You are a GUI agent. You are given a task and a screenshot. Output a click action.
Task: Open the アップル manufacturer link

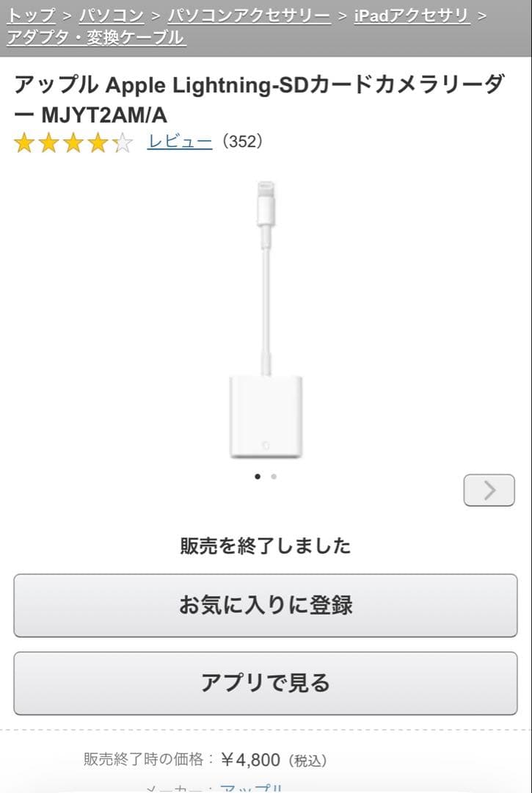click(x=251, y=789)
